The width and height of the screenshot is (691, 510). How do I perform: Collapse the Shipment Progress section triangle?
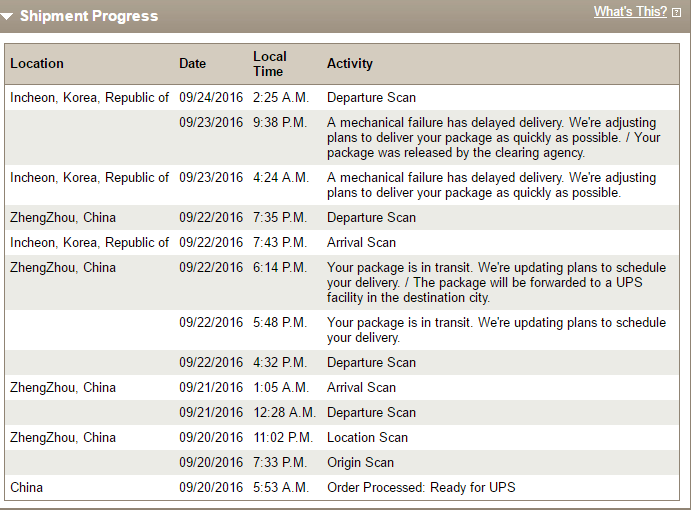7,17
